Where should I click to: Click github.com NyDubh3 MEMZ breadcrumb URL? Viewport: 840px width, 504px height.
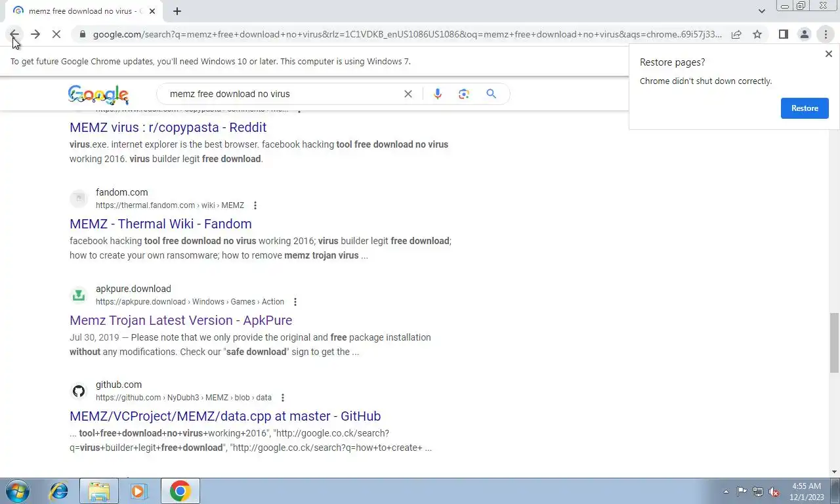[184, 398]
